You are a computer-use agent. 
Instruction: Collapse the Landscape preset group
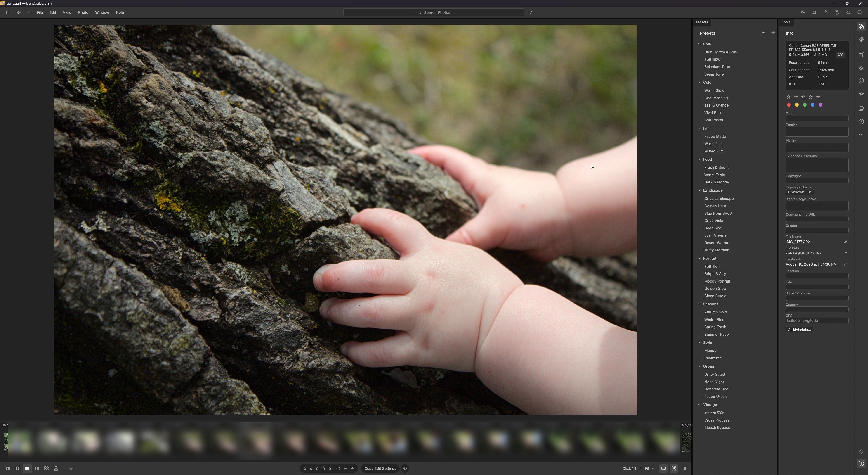pos(699,190)
